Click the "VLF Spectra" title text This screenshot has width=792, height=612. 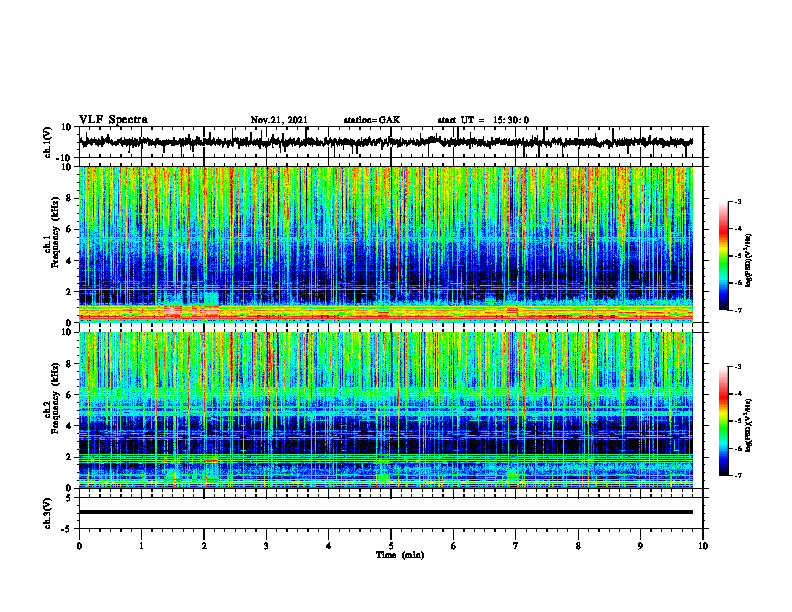pos(113,120)
